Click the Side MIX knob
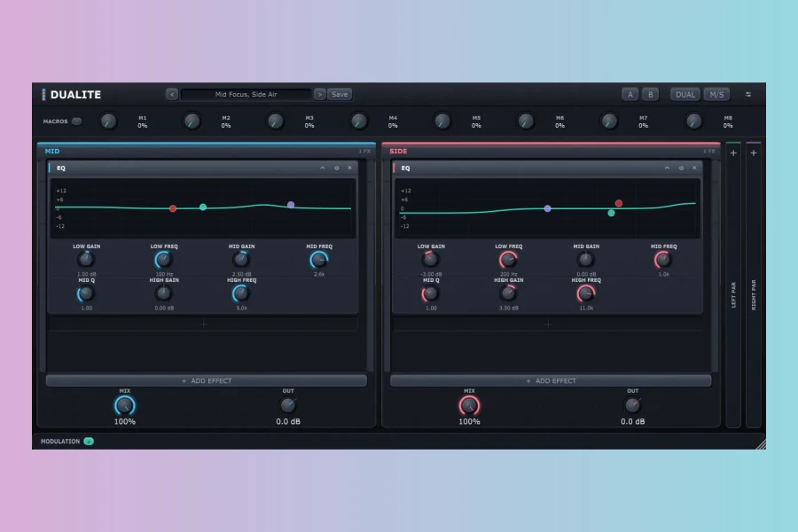 coord(469,406)
